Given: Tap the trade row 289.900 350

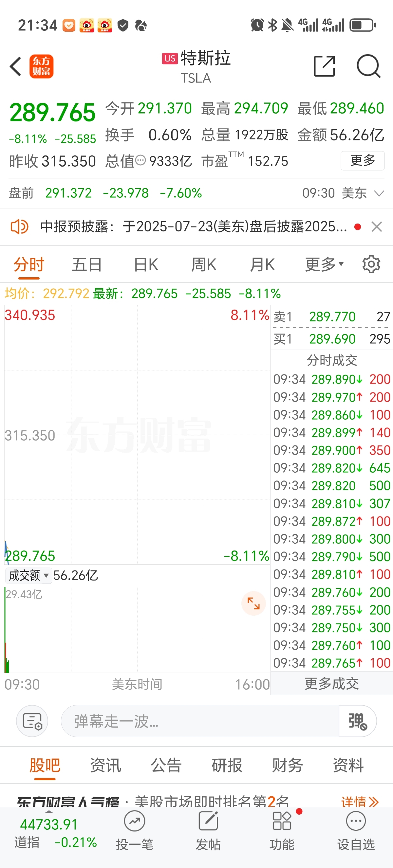Looking at the screenshot, I should pos(332,450).
